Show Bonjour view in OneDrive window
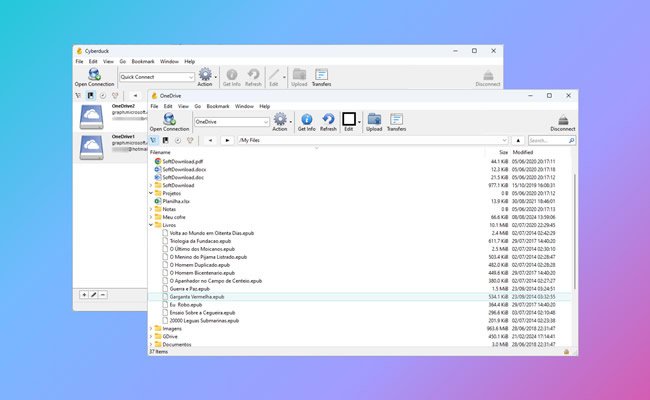This screenshot has height=400, width=650. click(x=190, y=140)
